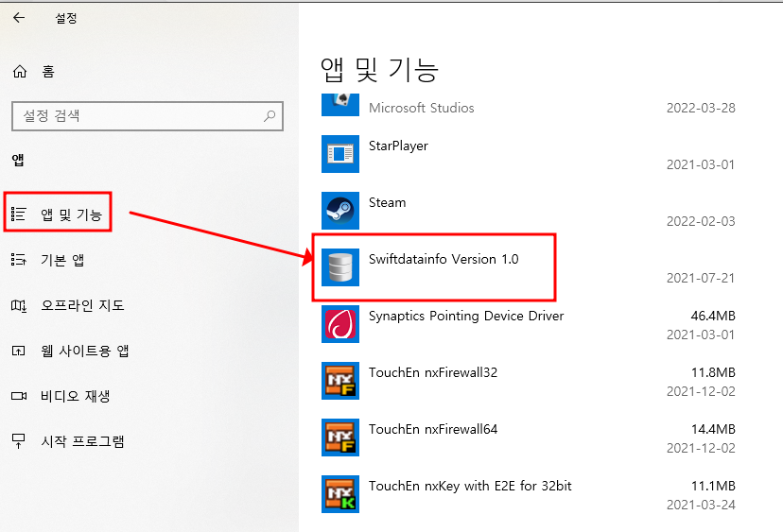
Task: Click the Default apps (기본 앱) icon
Action: coord(19,260)
